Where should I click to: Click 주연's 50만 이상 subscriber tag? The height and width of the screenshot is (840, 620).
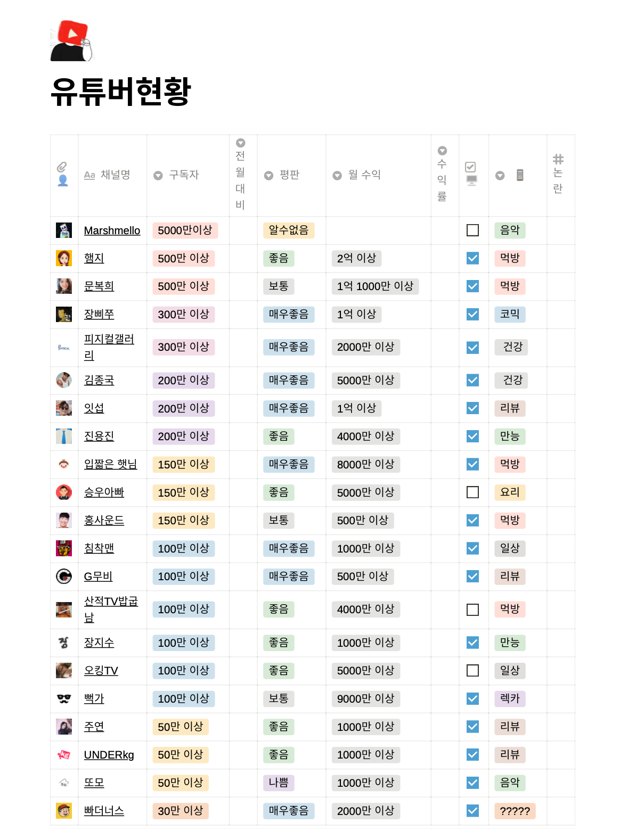point(180,727)
